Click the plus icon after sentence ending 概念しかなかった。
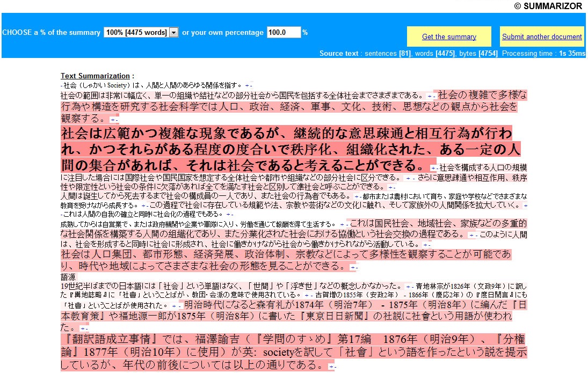Viewport: 588px width, 373px height. click(x=408, y=287)
